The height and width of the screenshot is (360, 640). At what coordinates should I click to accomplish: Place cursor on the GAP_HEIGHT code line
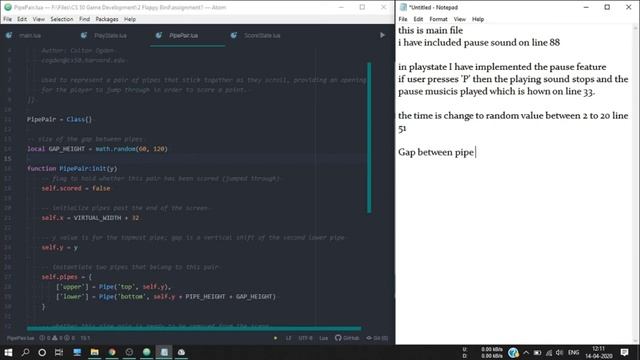pos(97,149)
